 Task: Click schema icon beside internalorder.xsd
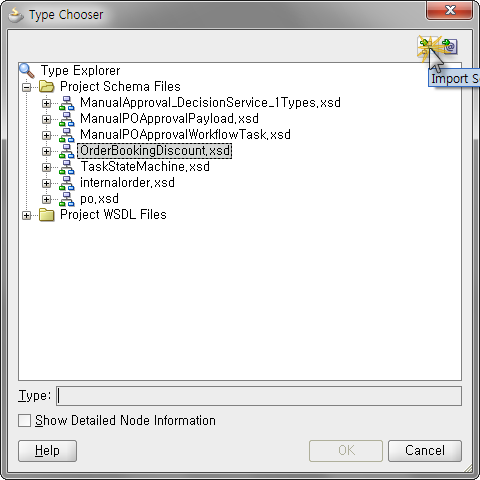click(x=67, y=183)
